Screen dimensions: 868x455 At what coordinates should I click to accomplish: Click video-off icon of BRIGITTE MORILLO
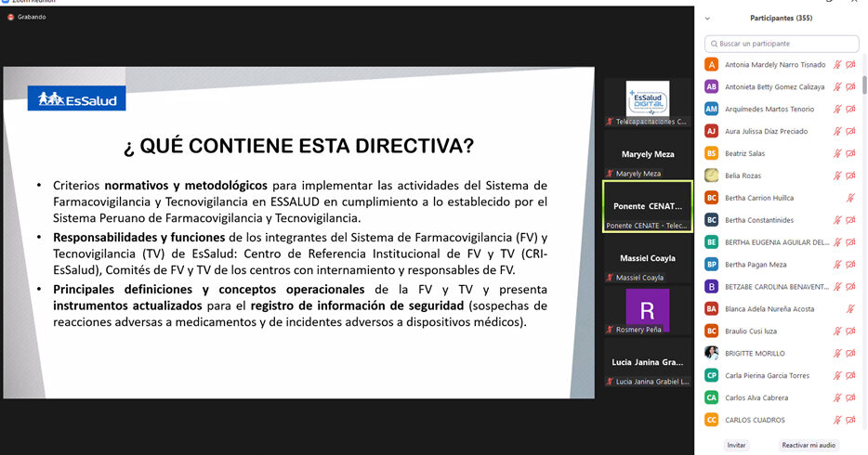(x=851, y=353)
